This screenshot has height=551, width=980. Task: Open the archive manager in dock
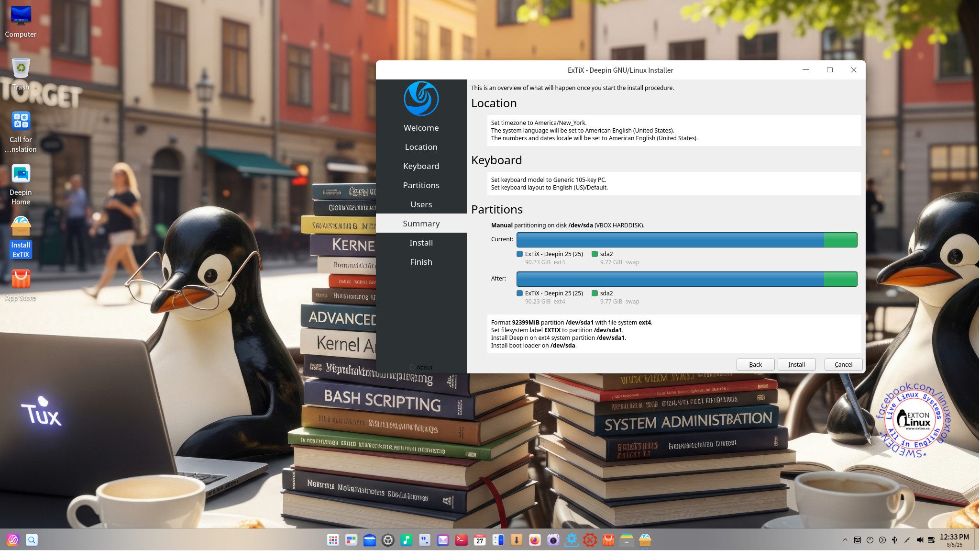click(x=627, y=540)
